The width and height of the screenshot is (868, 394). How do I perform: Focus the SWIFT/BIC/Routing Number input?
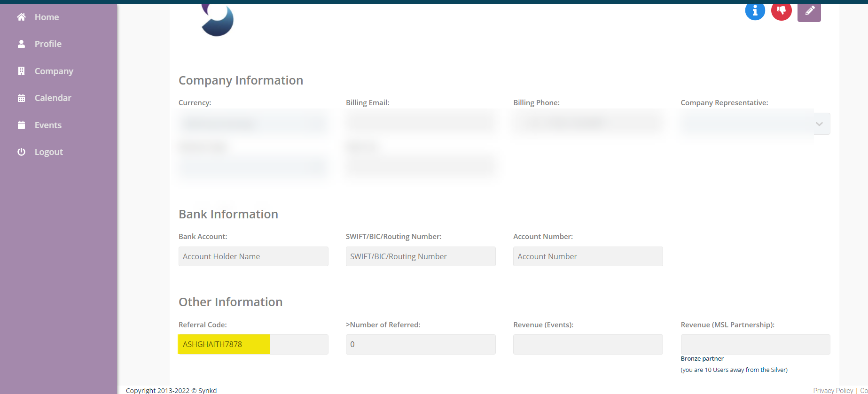coord(421,256)
